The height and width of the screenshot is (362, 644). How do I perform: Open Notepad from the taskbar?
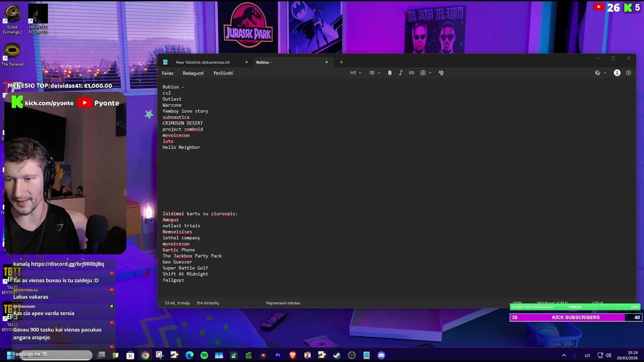(367, 355)
